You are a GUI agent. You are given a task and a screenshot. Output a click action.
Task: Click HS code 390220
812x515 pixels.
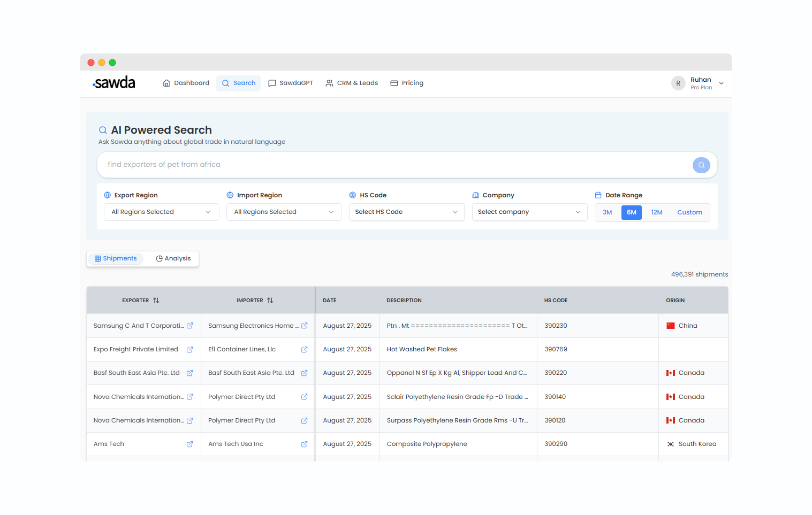click(x=556, y=373)
